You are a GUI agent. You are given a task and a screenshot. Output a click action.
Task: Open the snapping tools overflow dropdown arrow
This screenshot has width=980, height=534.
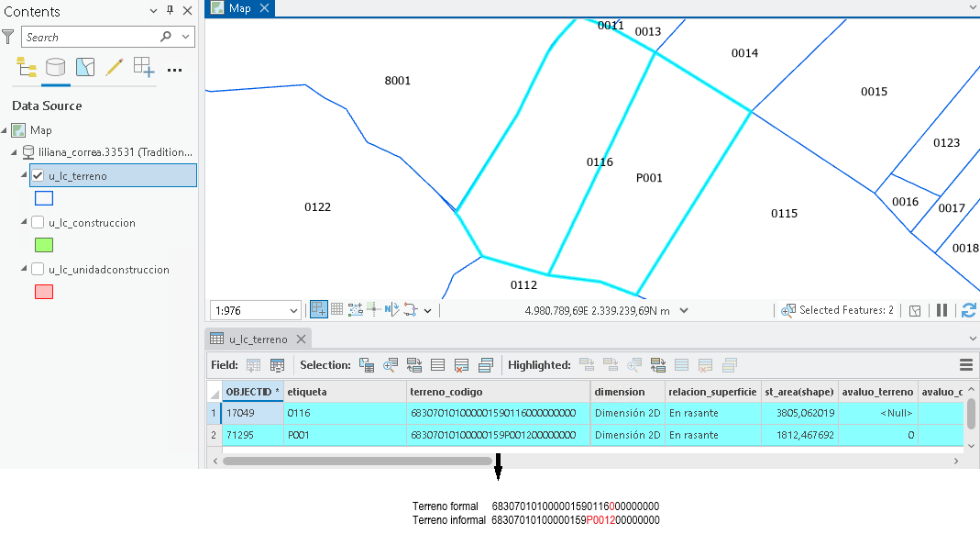coord(427,310)
